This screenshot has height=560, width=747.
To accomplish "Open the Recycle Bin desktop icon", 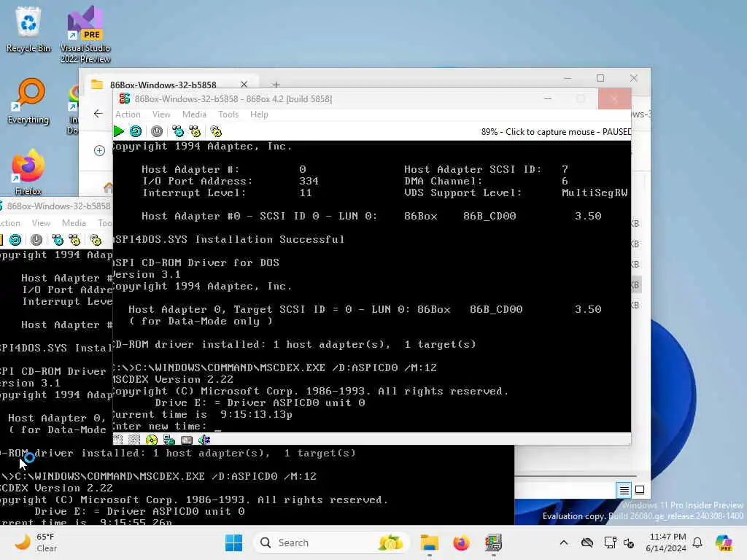I will point(28,29).
